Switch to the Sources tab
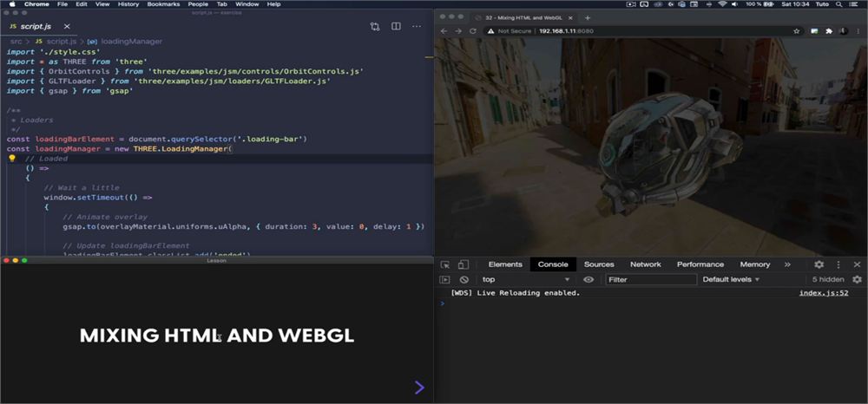 (599, 264)
